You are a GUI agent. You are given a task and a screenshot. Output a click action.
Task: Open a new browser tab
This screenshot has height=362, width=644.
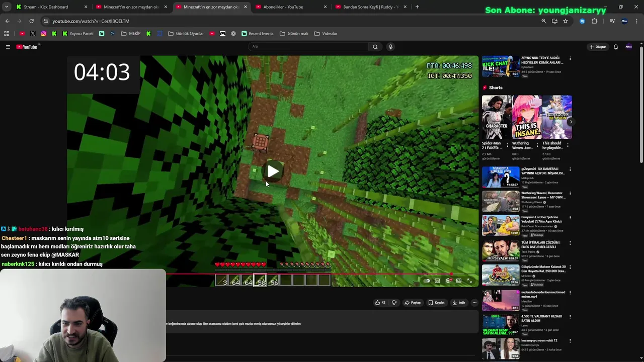click(x=417, y=7)
